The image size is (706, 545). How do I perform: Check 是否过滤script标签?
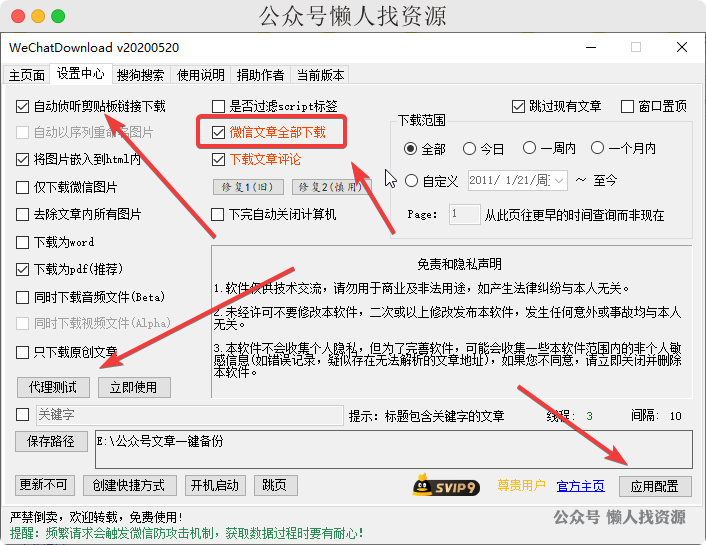[x=218, y=107]
